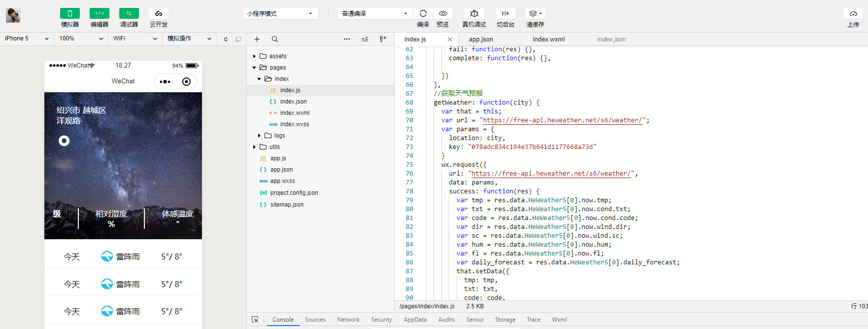Switch to the AppData tab
Screen dimensions: 868x329
click(415, 320)
